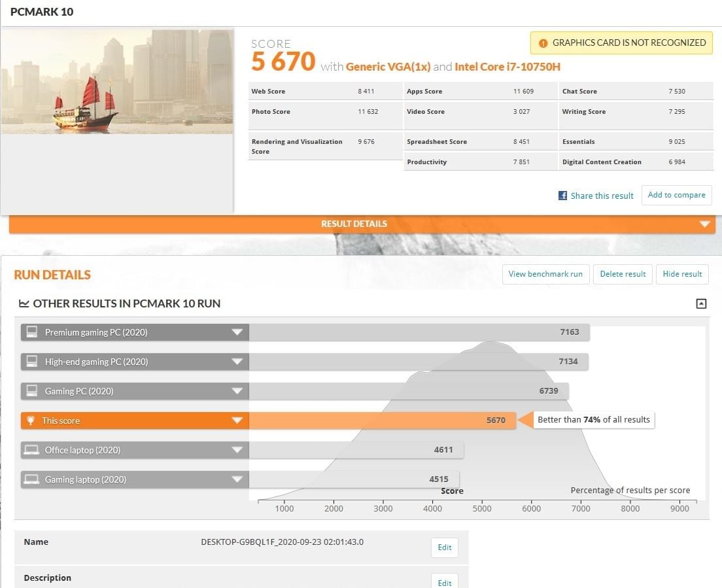Expand Gaming PC (2020) dropdown arrow
This screenshot has width=722, height=588.
[x=237, y=391]
